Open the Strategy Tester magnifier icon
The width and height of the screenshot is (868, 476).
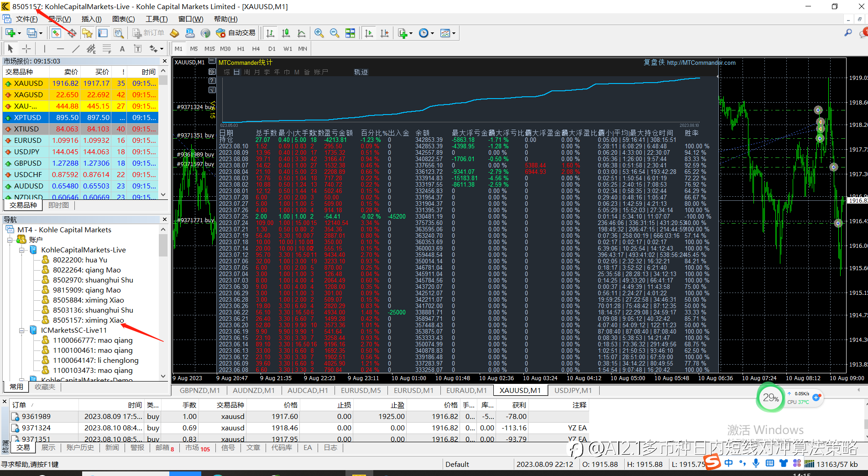119,33
